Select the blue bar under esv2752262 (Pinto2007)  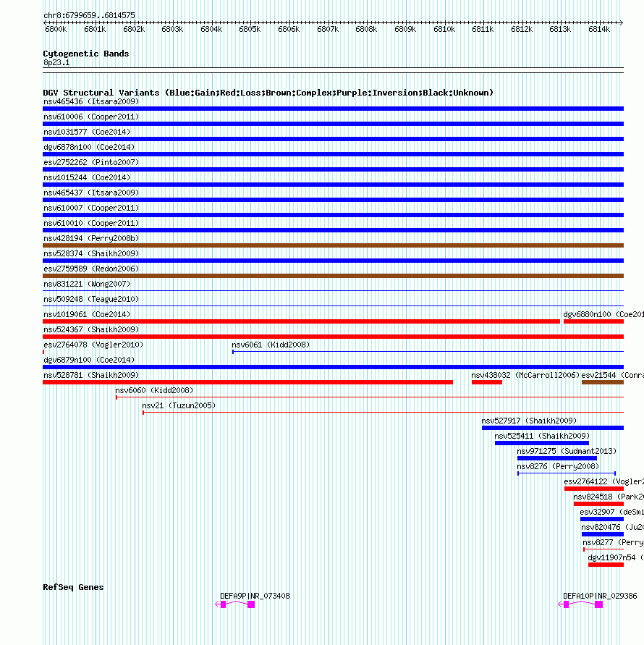click(333, 169)
